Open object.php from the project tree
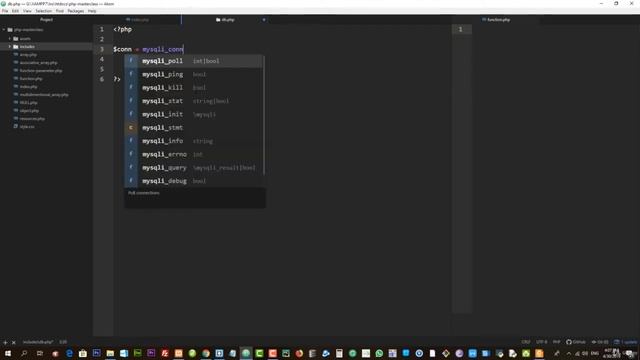Screen dimensions: 640x360 pyautogui.click(x=29, y=111)
